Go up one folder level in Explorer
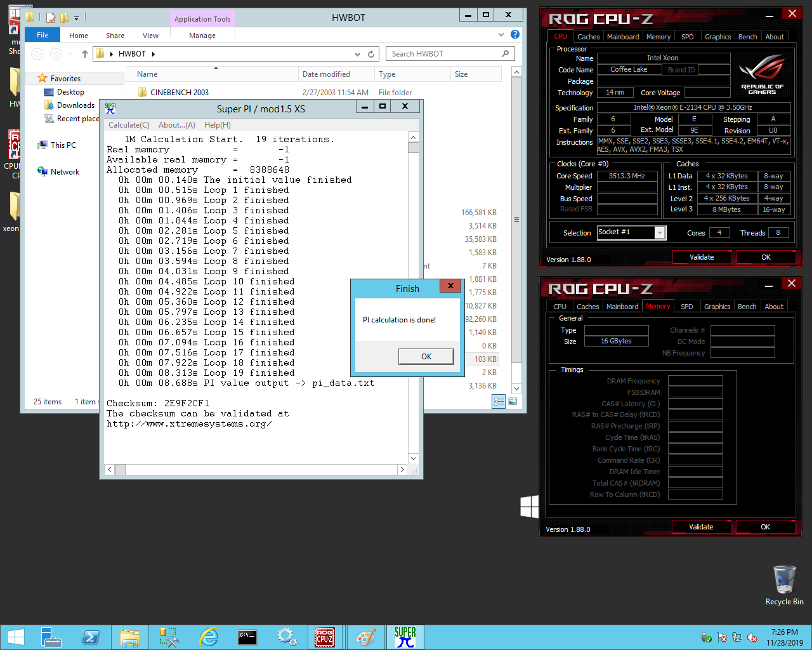 85,54
